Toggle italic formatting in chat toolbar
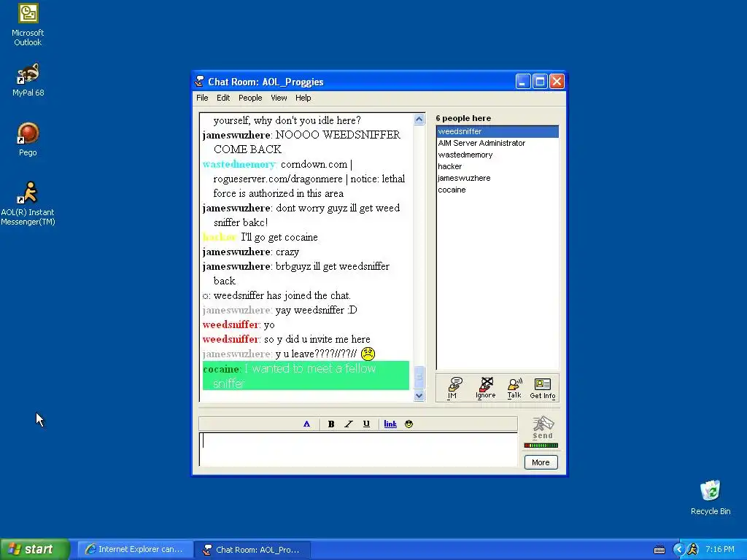The image size is (747, 560). (x=349, y=424)
